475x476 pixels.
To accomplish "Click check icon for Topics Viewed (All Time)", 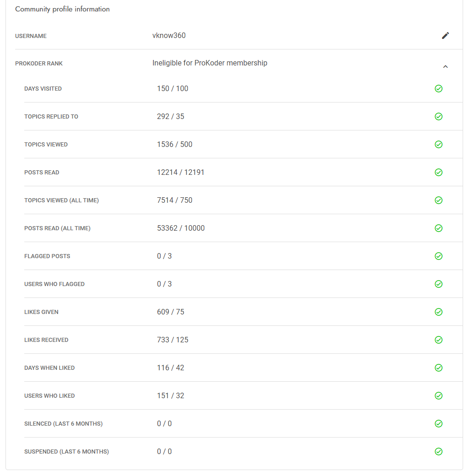I will click(x=438, y=200).
